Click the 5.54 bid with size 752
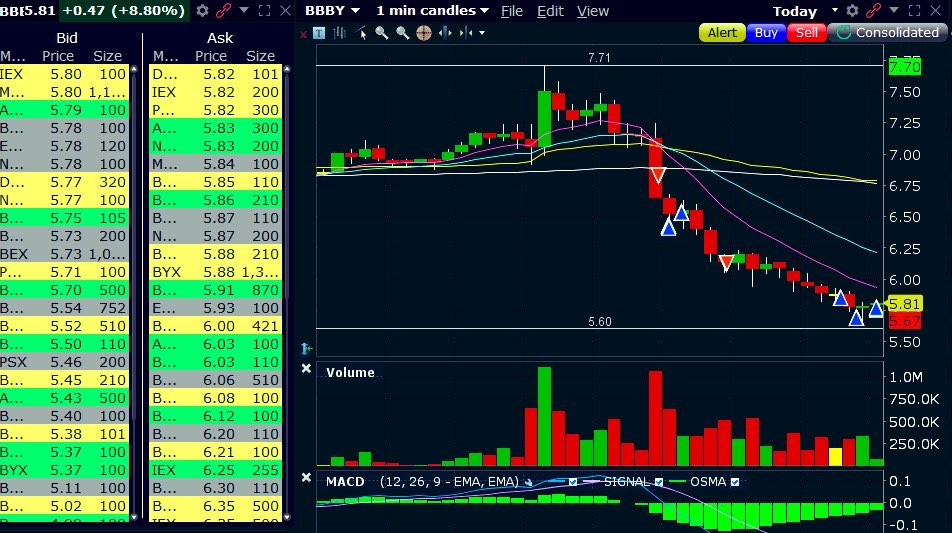952x533 pixels. pyautogui.click(x=64, y=308)
